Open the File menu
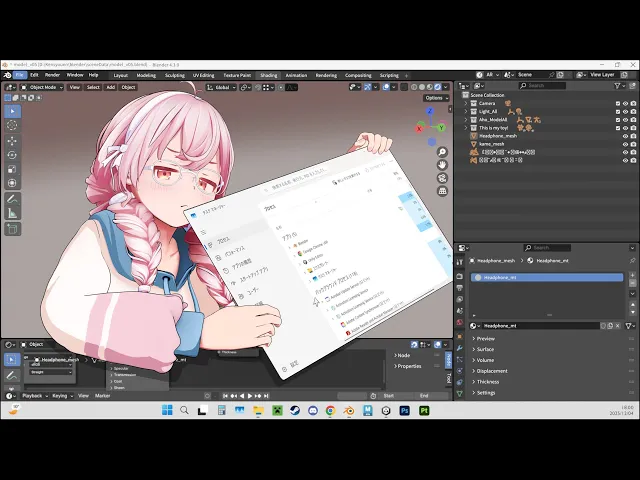640x480 pixels. (19, 75)
